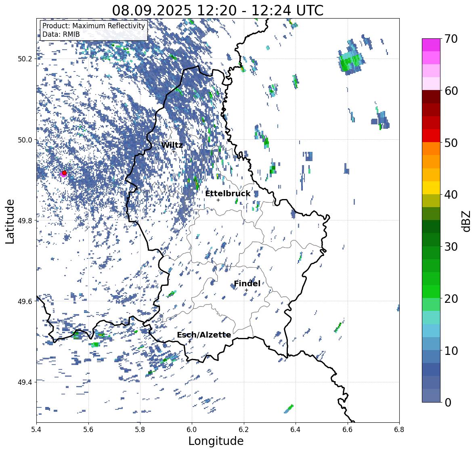Click the 49.8 latitude tick label

click(25, 220)
